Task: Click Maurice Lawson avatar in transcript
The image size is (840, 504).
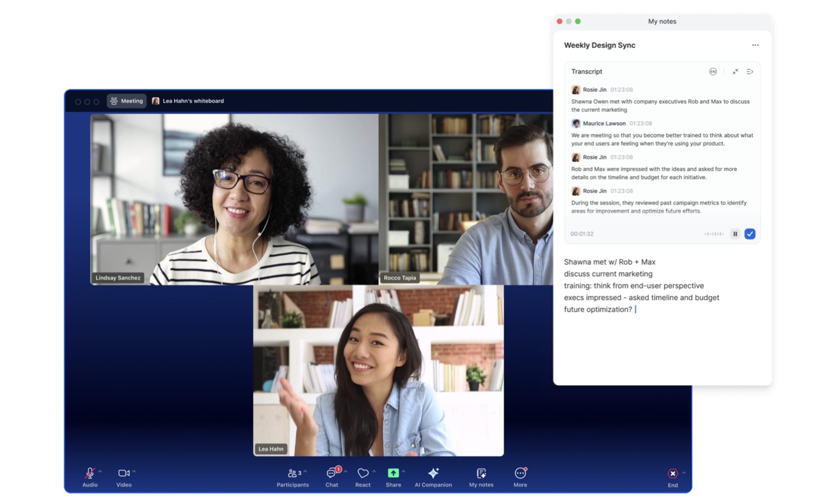Action: tap(575, 123)
